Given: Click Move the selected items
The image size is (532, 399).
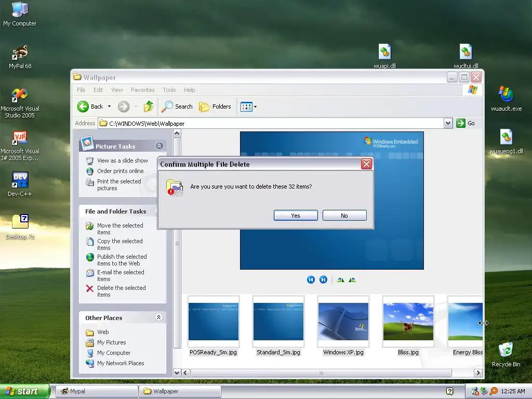Looking at the screenshot, I should (x=120, y=229).
